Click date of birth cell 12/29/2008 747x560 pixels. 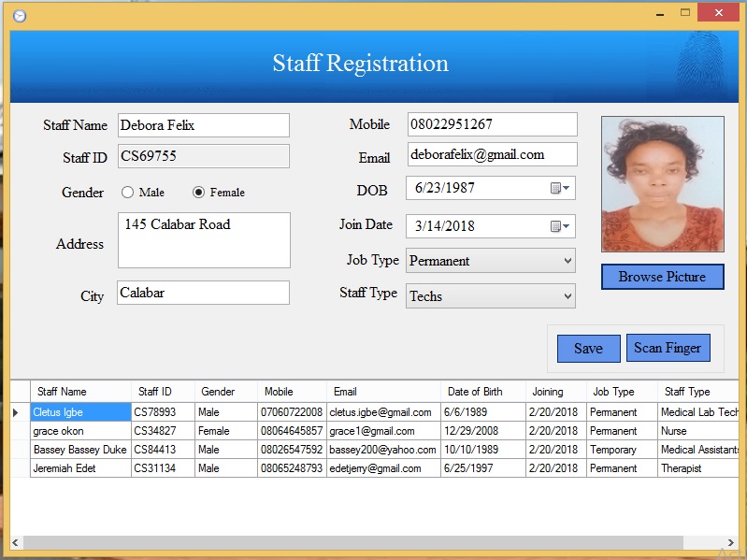coord(483,431)
